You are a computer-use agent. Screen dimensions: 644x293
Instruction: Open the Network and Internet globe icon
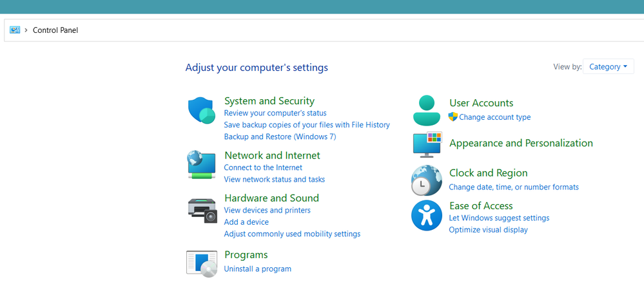pyautogui.click(x=202, y=165)
